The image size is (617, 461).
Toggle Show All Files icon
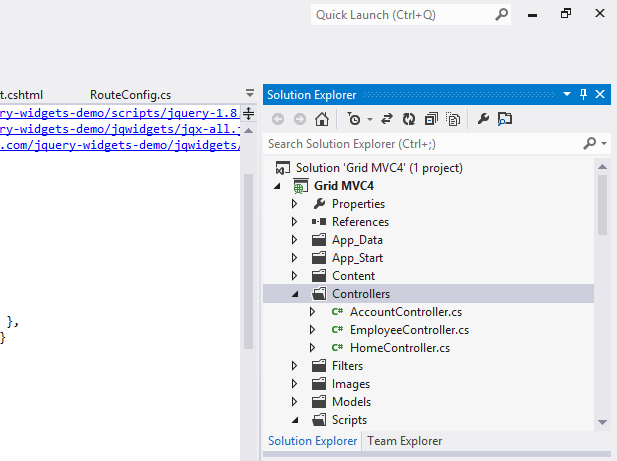click(453, 119)
